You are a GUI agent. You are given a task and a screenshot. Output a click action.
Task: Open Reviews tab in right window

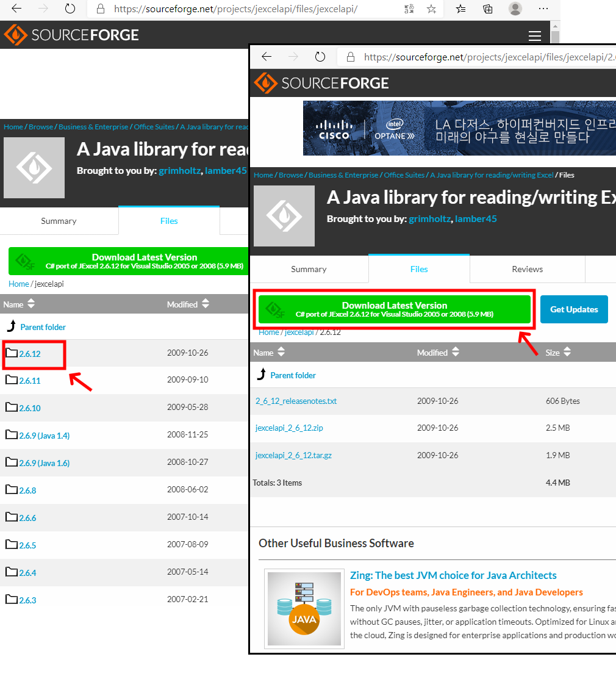[527, 269]
